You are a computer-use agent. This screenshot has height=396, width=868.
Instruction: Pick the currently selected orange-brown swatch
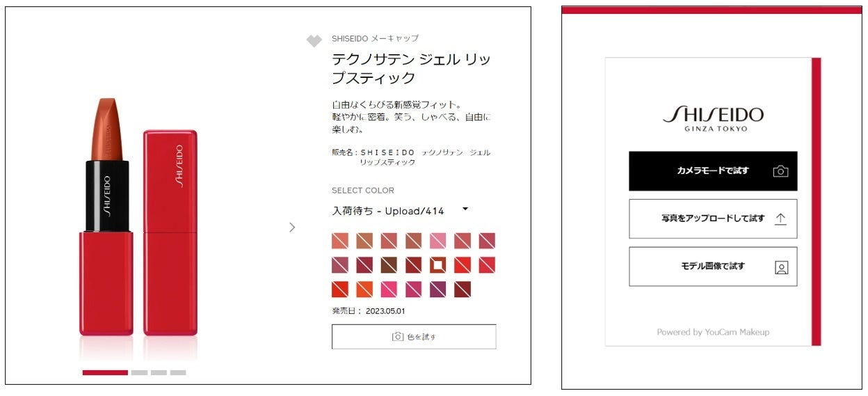click(438, 265)
